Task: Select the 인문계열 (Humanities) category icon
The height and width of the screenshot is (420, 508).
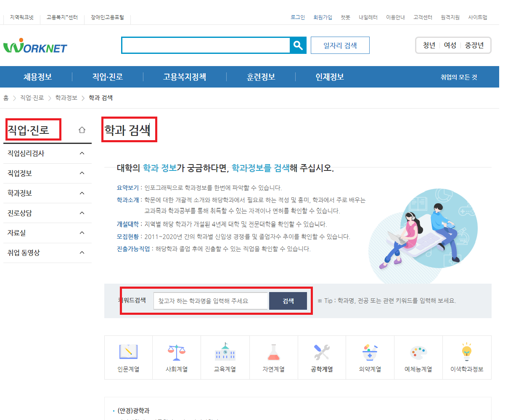Action: pos(128,357)
